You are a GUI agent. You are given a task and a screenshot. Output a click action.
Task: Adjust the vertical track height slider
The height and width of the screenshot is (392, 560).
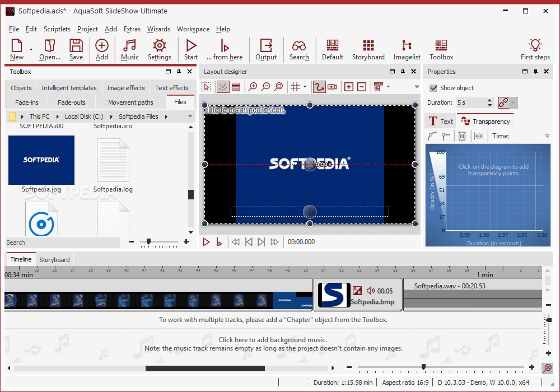pyautogui.click(x=549, y=320)
